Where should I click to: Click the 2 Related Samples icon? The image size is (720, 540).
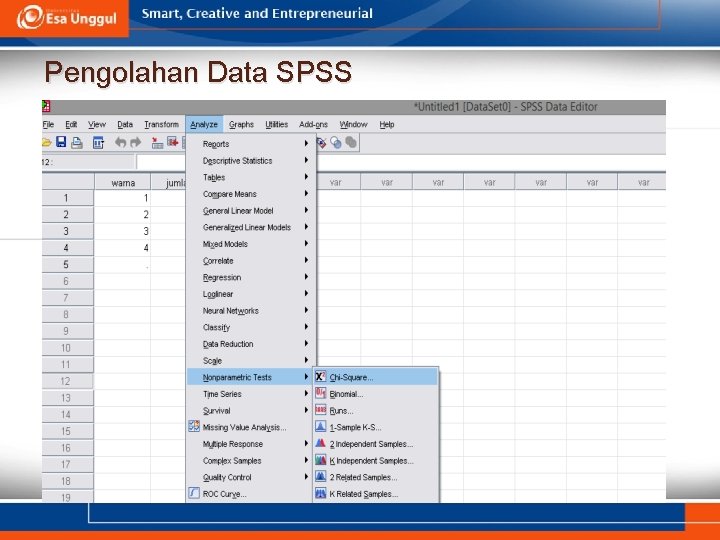[321, 477]
